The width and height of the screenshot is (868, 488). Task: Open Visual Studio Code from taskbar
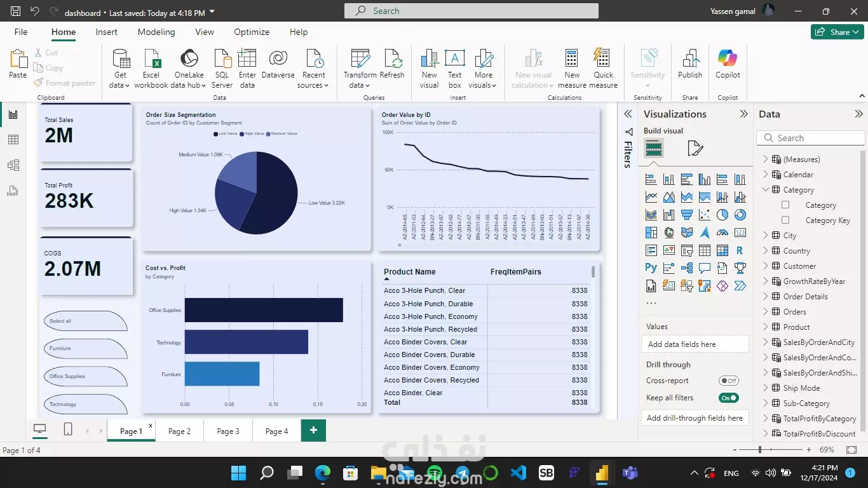click(519, 473)
